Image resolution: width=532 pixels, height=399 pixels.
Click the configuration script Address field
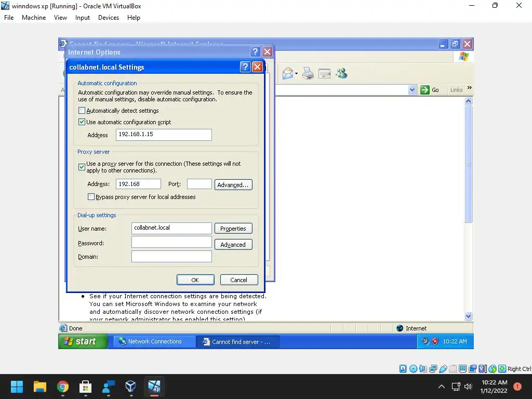(x=164, y=135)
